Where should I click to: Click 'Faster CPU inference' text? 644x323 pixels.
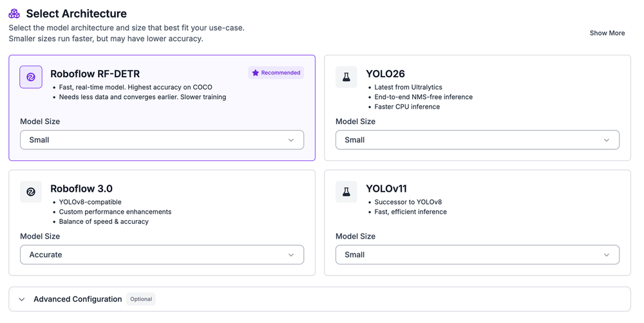click(407, 107)
